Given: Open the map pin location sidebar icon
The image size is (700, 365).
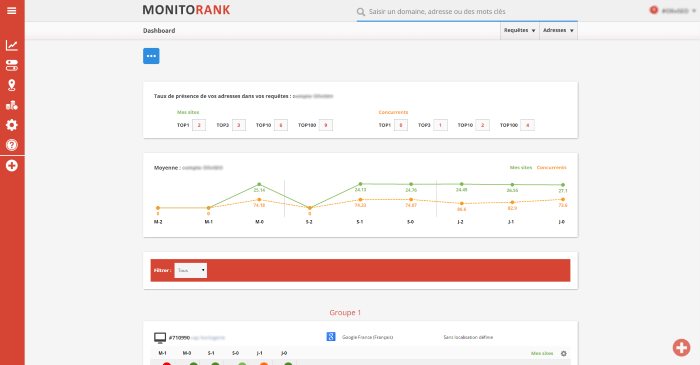Looking at the screenshot, I should tap(12, 85).
